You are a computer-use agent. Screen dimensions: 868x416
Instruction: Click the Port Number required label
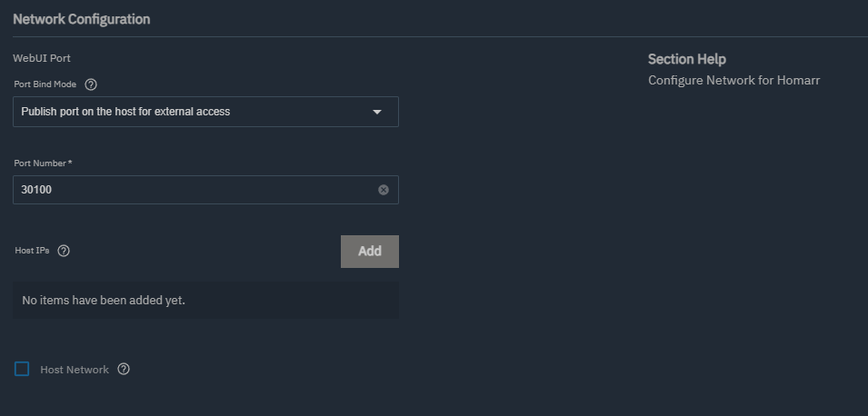tap(44, 163)
